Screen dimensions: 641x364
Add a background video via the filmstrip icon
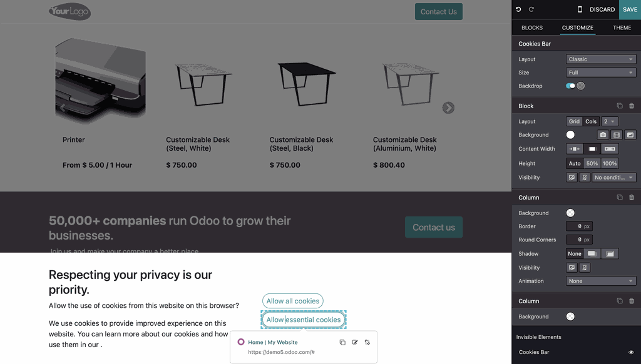(616, 134)
